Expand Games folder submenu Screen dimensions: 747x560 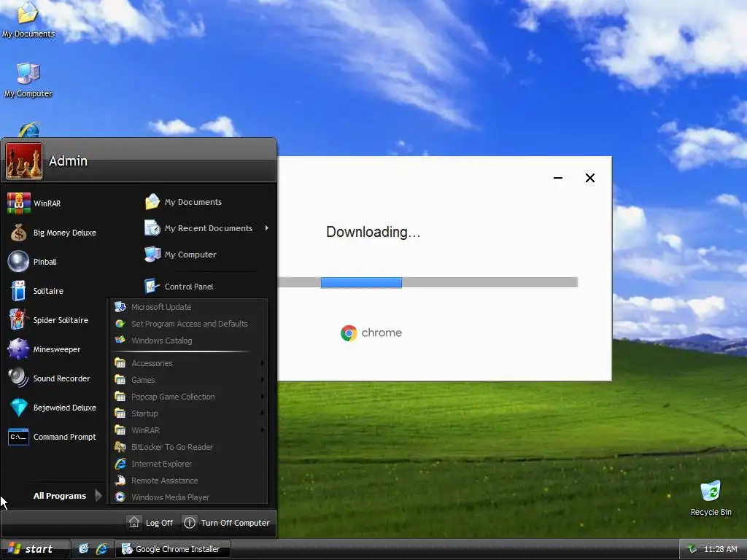tap(190, 379)
